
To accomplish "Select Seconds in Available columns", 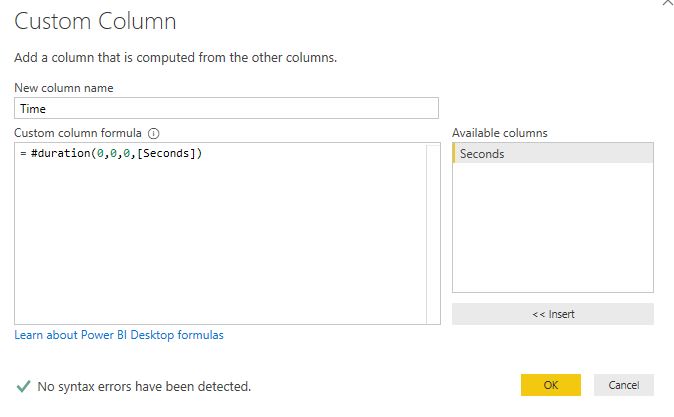I will coord(552,154).
